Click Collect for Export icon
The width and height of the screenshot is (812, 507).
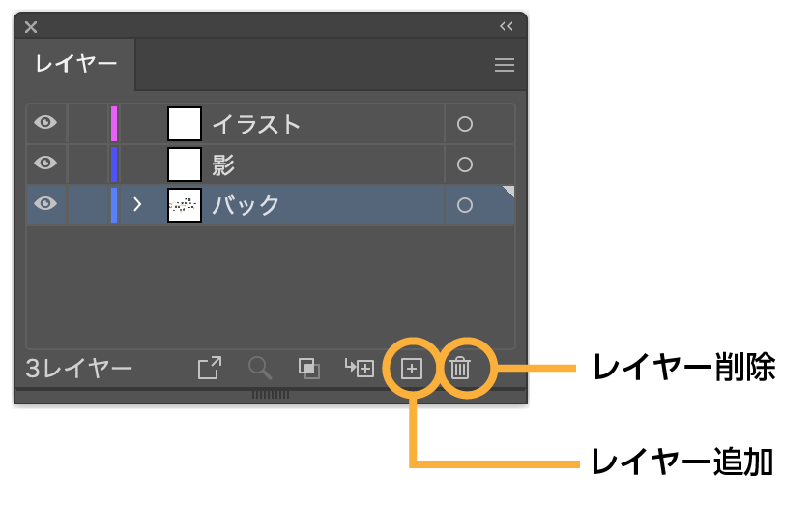coord(210,368)
